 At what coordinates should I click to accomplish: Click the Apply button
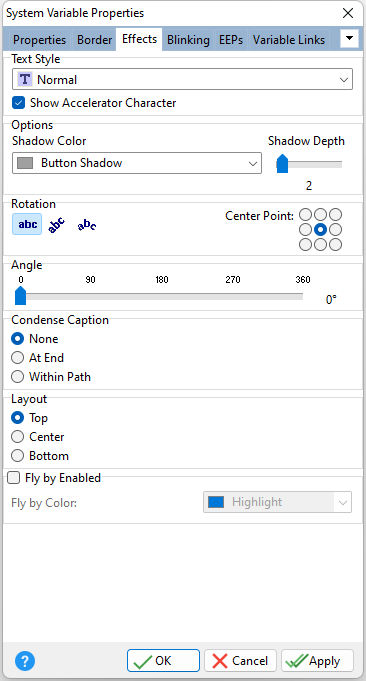(317, 661)
